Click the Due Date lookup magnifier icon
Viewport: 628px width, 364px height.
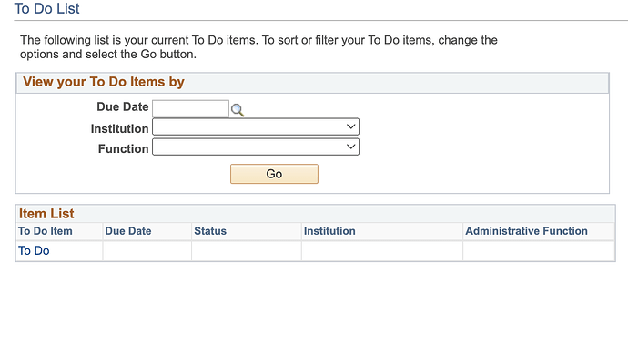238,110
